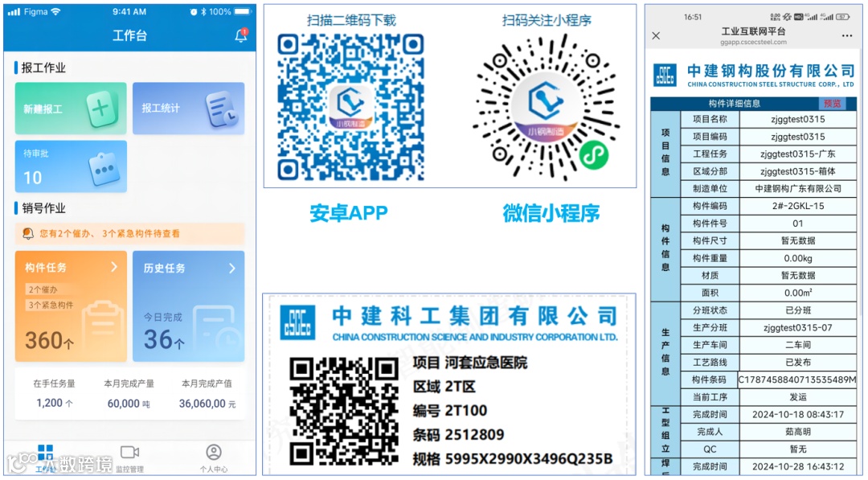Select the 编号 2T100 line
The width and height of the screenshot is (868, 480).
pyautogui.click(x=450, y=410)
